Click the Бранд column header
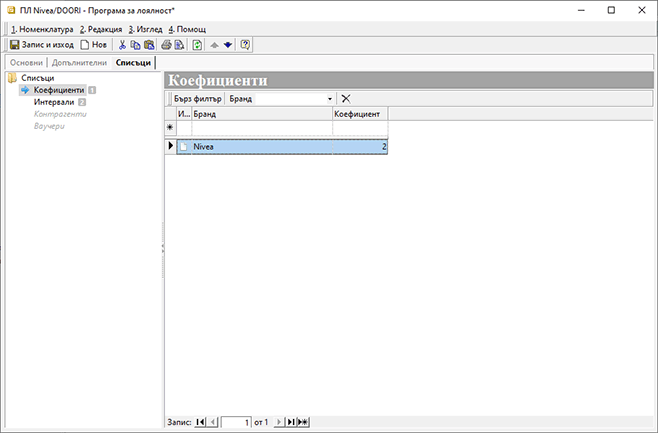The width and height of the screenshot is (658, 433). (x=262, y=114)
